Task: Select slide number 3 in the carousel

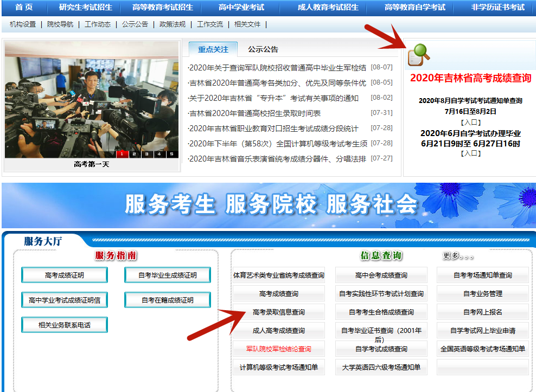Action: point(147,154)
